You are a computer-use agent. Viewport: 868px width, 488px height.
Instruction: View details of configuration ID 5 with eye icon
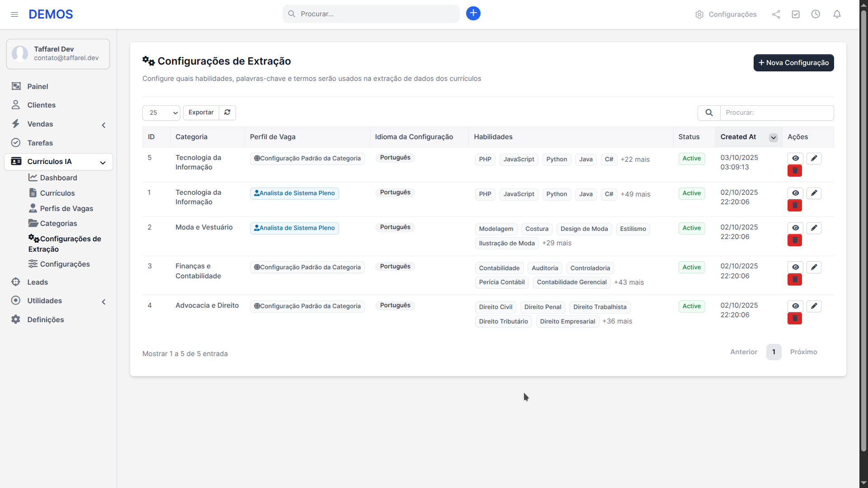pos(795,158)
